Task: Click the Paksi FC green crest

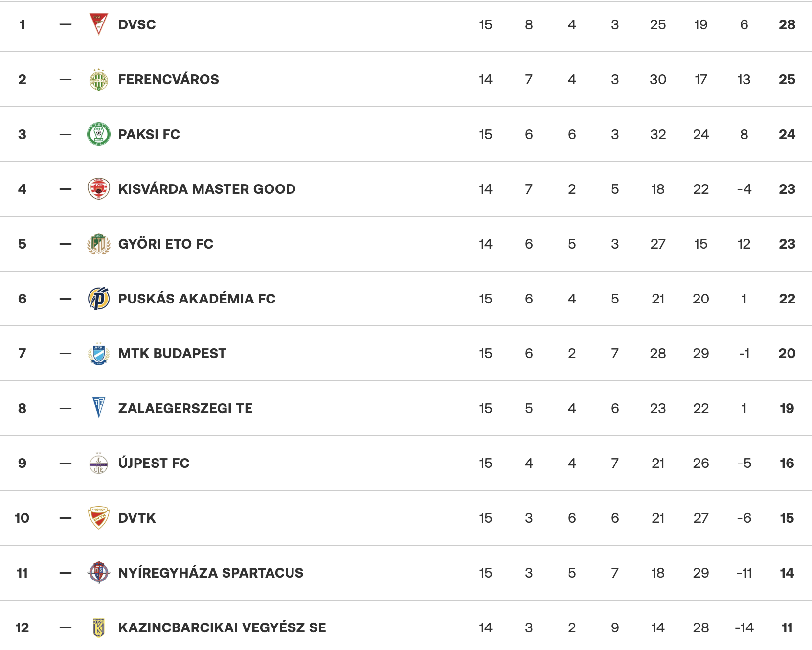Action: (x=98, y=134)
